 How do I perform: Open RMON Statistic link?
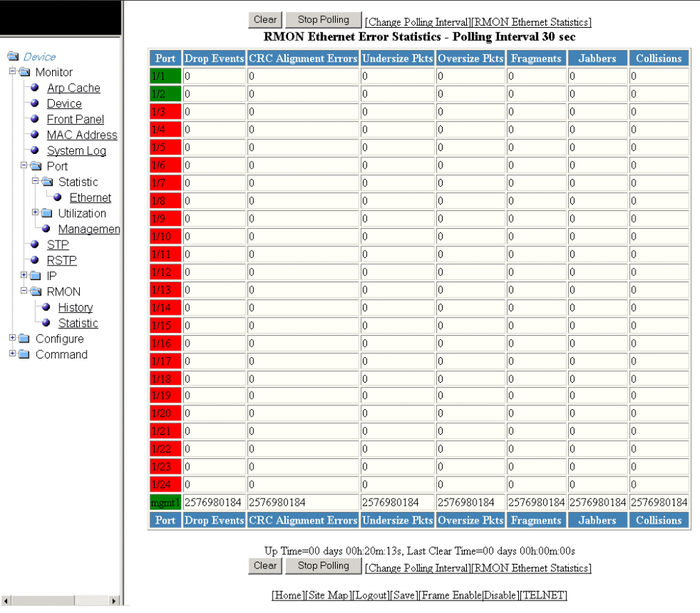pyautogui.click(x=78, y=323)
